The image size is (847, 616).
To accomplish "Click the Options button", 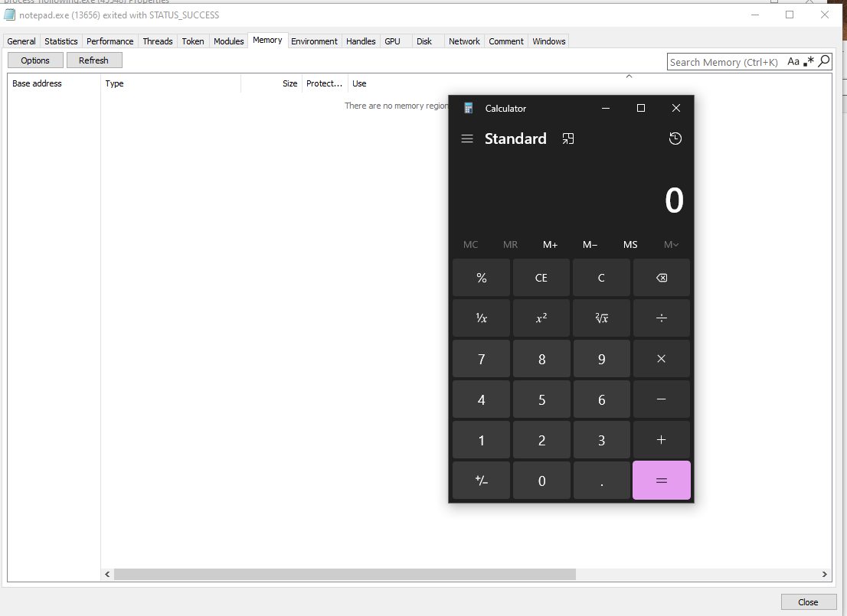I will pyautogui.click(x=35, y=60).
